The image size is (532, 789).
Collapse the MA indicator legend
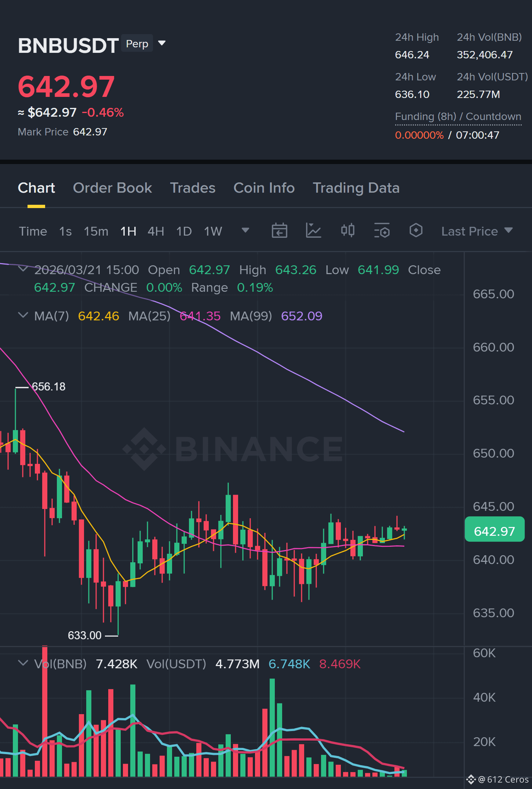(23, 315)
